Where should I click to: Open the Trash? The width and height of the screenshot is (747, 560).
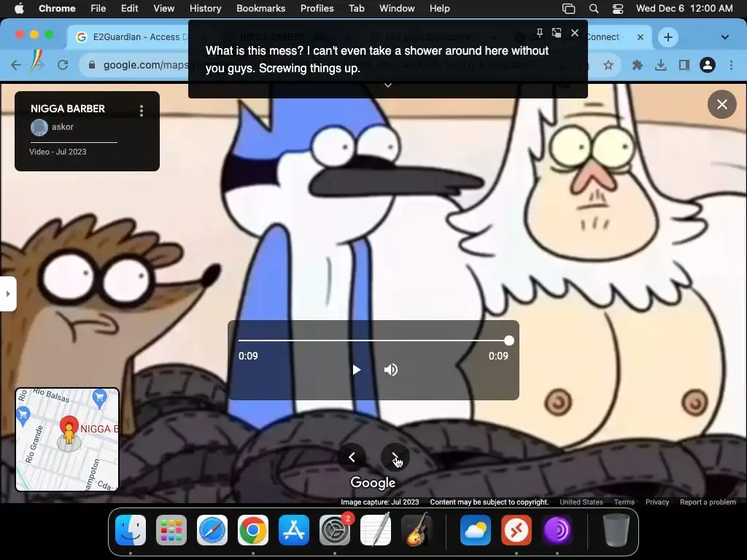(616, 530)
